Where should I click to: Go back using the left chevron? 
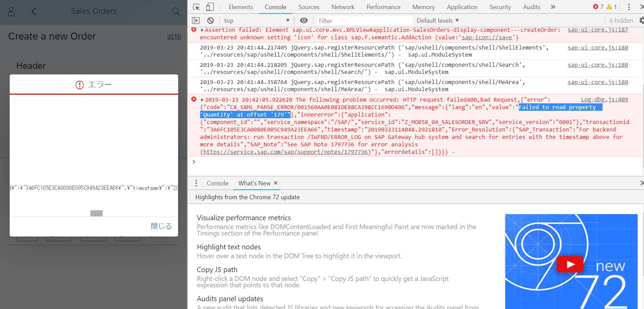tap(34, 12)
